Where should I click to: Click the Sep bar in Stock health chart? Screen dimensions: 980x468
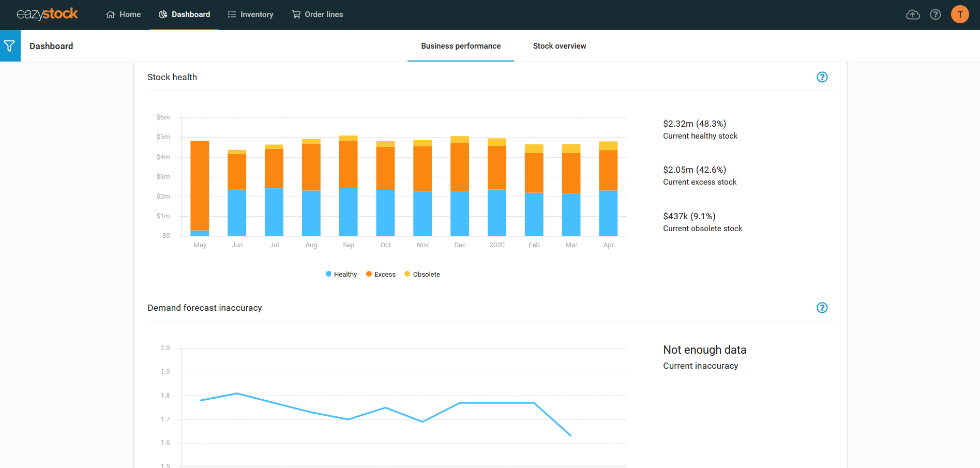click(348, 186)
